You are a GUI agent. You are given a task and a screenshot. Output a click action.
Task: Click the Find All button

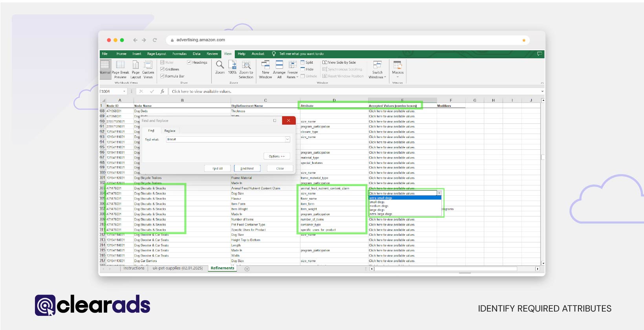click(x=218, y=169)
